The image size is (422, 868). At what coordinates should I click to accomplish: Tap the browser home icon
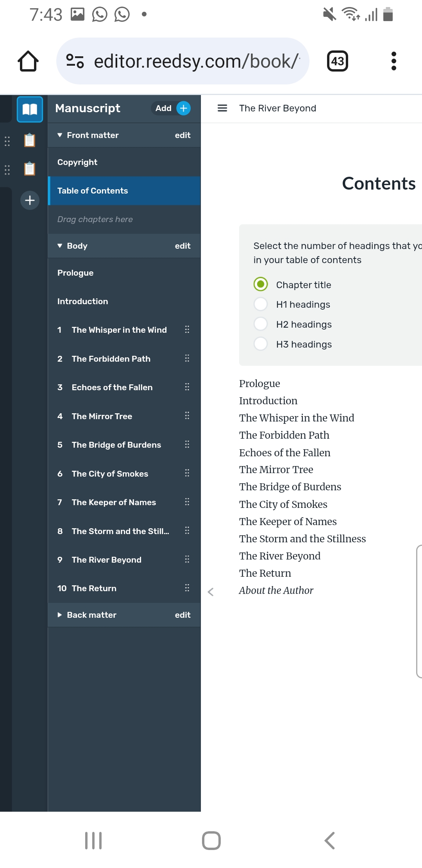(x=28, y=61)
